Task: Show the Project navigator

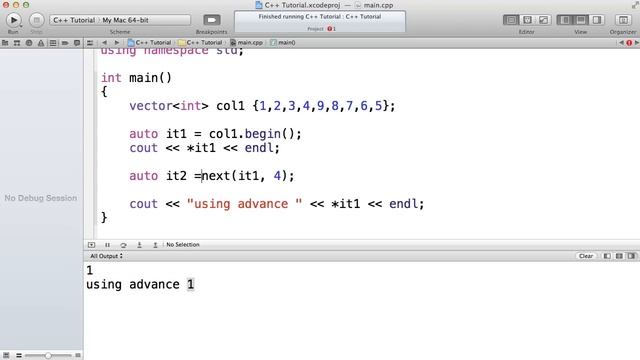Action: 5,42
